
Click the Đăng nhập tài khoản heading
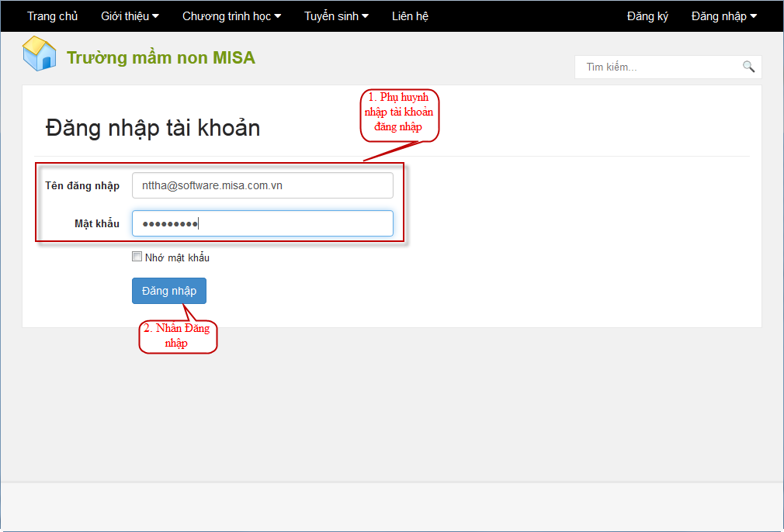click(153, 128)
